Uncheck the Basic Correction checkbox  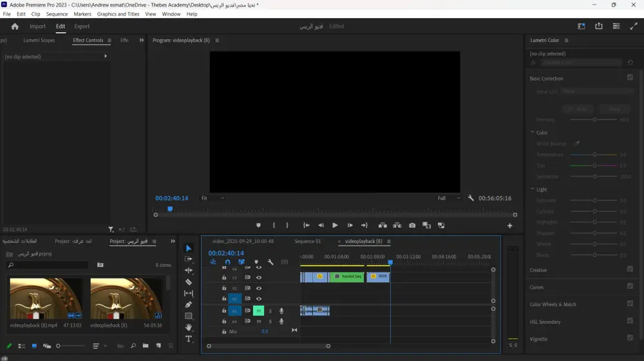tap(630, 77)
